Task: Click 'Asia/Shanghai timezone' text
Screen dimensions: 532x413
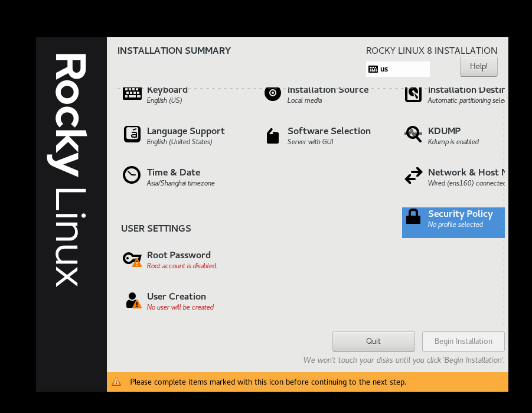Action: 181,183
